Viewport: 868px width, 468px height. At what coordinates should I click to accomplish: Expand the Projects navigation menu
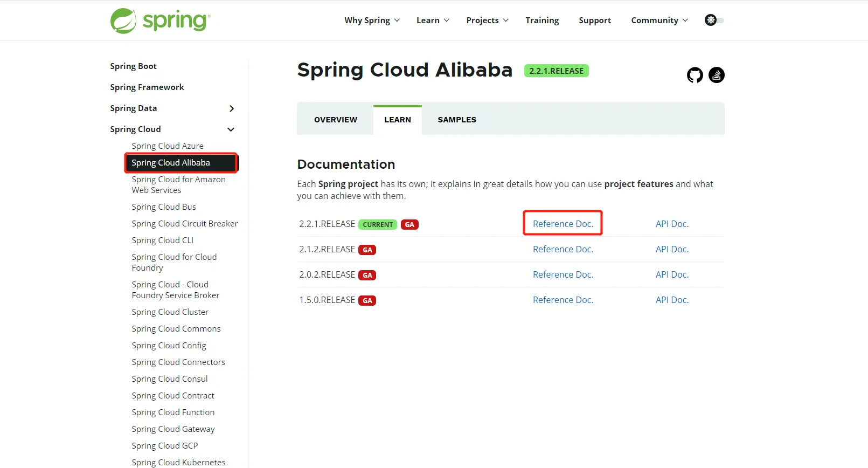(x=487, y=20)
